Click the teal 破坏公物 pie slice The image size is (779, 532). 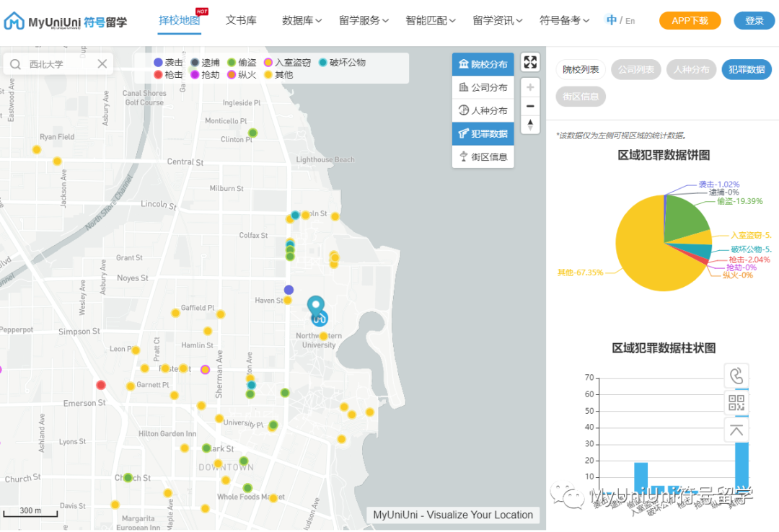coord(697,250)
